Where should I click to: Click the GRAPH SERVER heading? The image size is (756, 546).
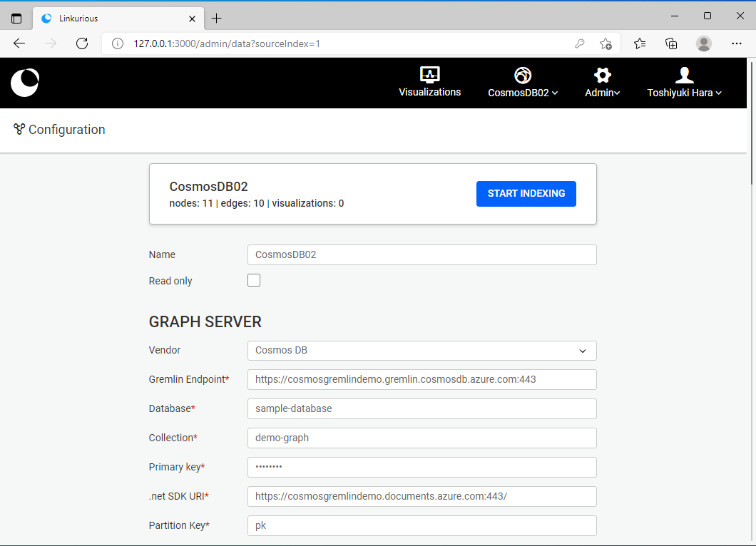pyautogui.click(x=205, y=322)
